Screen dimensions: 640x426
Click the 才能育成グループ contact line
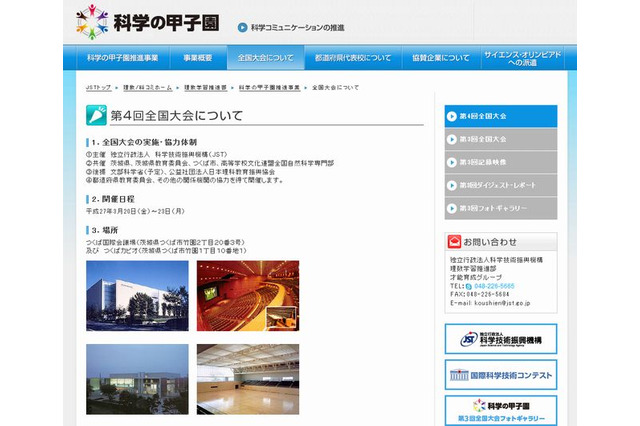click(476, 277)
